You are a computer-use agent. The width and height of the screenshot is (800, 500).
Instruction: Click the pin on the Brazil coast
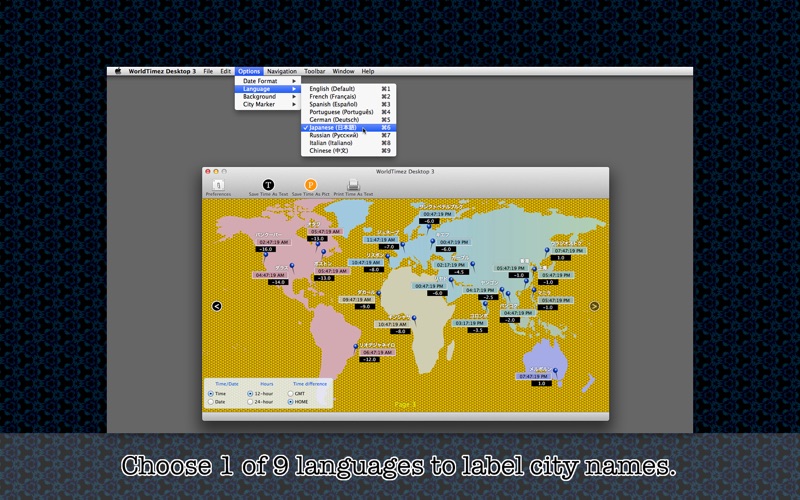point(356,348)
